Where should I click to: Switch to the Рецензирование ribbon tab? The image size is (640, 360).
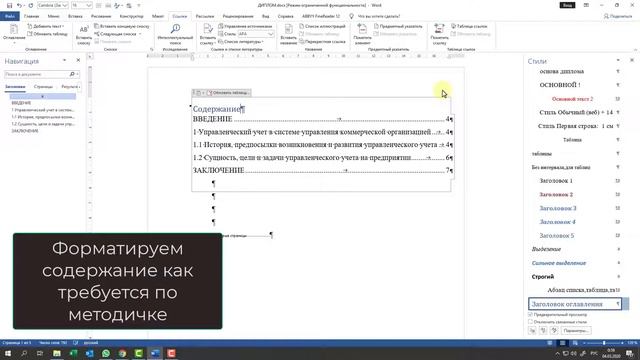coord(238,16)
